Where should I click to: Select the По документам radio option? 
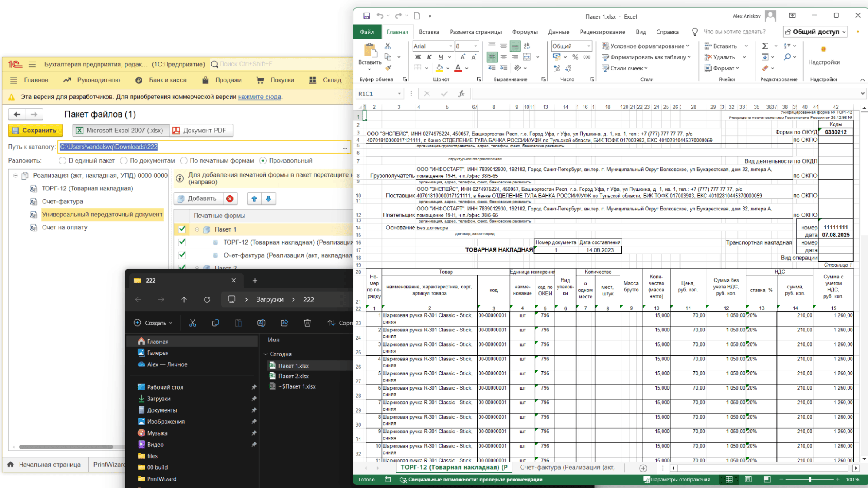pos(124,161)
